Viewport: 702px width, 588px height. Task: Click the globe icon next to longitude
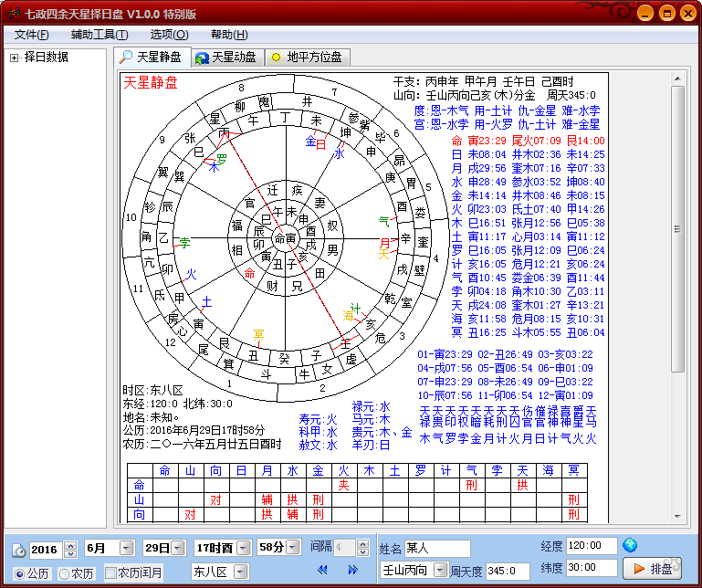click(630, 545)
